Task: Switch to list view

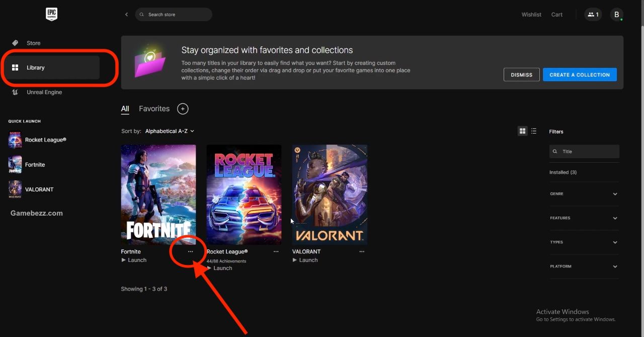Action: click(x=534, y=131)
